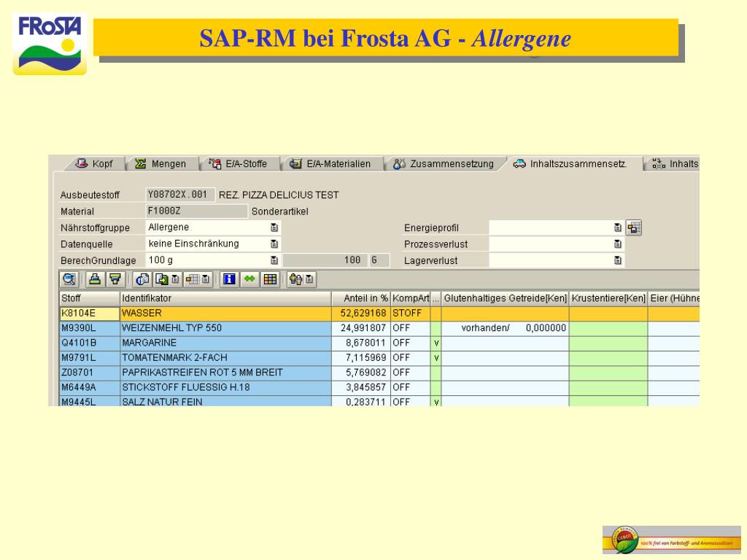Screen dimensions: 747x560
Task: Click the green swap arrows toolbar icon
Action: pyautogui.click(x=249, y=279)
